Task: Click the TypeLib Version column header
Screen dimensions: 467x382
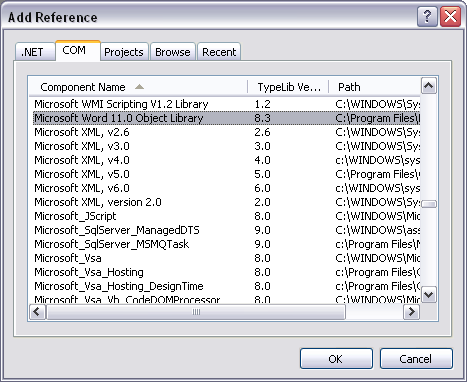Action: [288, 87]
